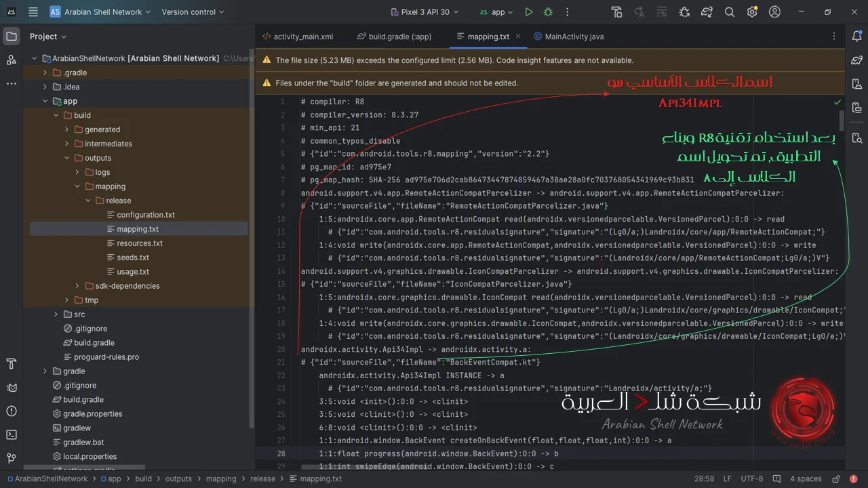Open Notifications bell icon on right sidebar
The height and width of the screenshot is (488, 868).
856,37
